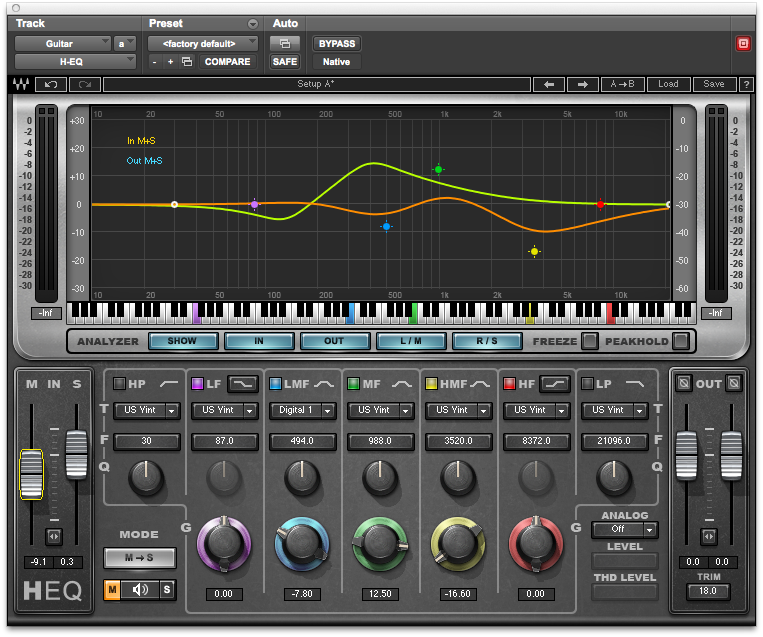Open the HP filter type dropdown

pyautogui.click(x=146, y=410)
